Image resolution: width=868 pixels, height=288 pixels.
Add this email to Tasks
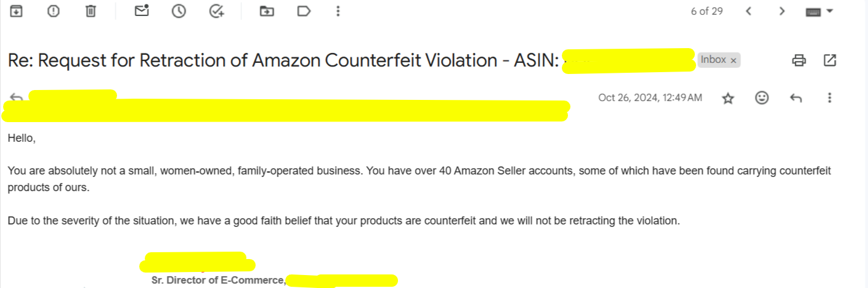[216, 11]
